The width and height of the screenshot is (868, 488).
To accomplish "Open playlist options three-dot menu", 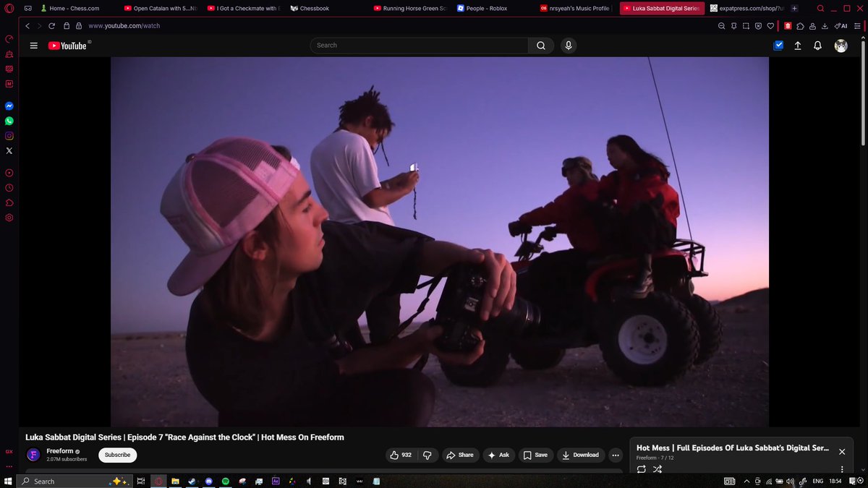I will coord(842,469).
